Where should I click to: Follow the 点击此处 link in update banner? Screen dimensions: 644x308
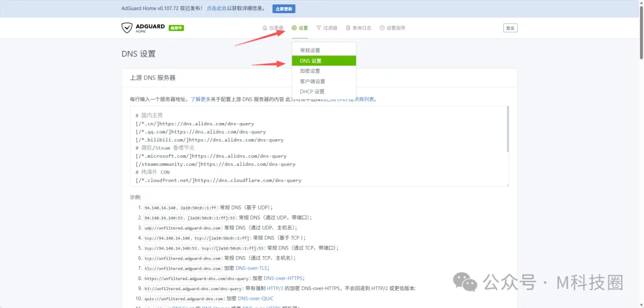[x=217, y=8]
